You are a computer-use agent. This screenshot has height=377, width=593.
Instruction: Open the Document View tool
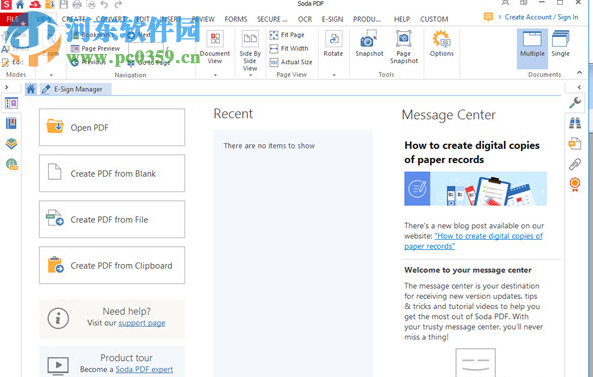pyautogui.click(x=215, y=47)
